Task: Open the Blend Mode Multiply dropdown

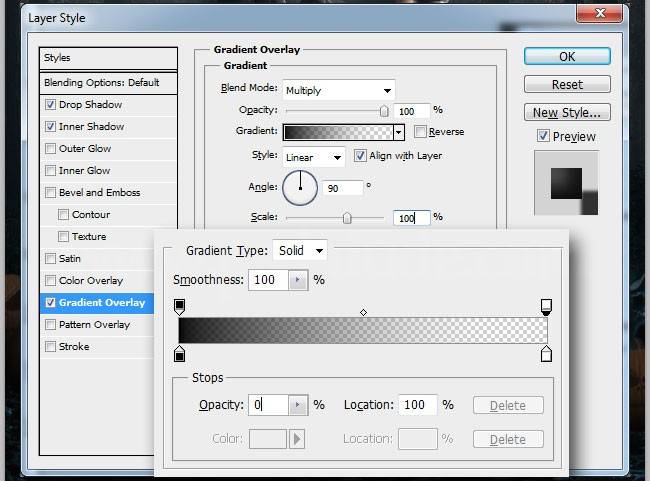Action: [x=338, y=90]
